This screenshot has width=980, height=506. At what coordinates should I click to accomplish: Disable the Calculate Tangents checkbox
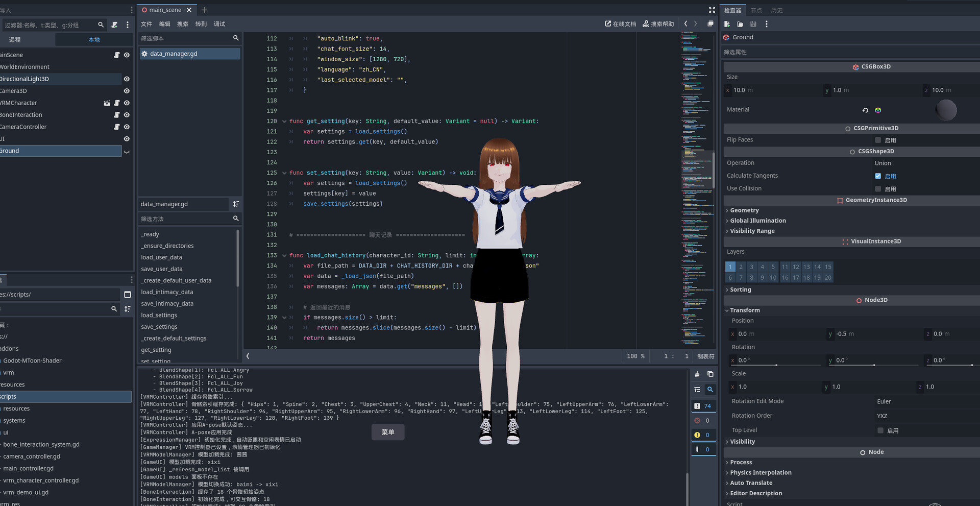[x=878, y=176]
